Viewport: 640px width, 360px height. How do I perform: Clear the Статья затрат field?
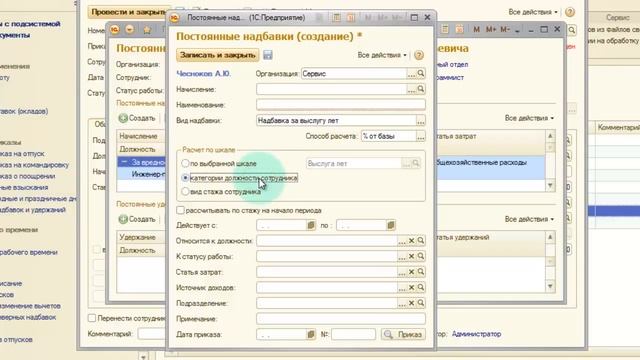(411, 272)
